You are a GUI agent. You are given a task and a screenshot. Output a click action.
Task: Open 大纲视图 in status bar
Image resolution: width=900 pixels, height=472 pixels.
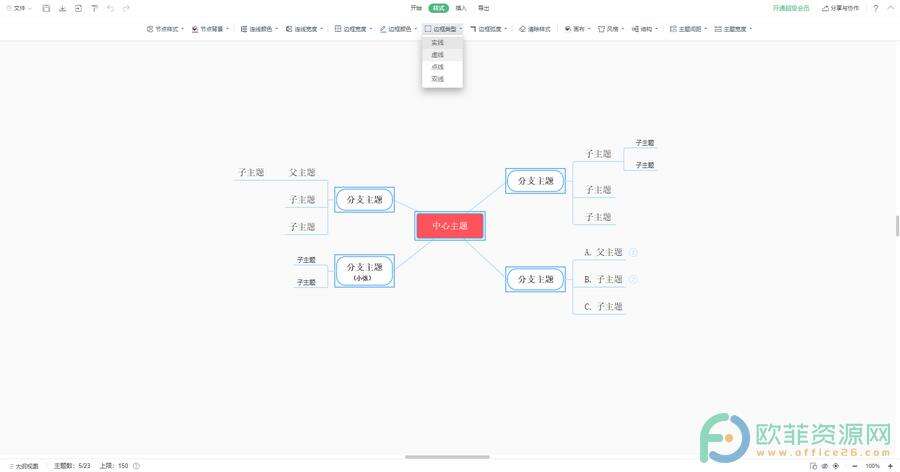[x=24, y=466]
